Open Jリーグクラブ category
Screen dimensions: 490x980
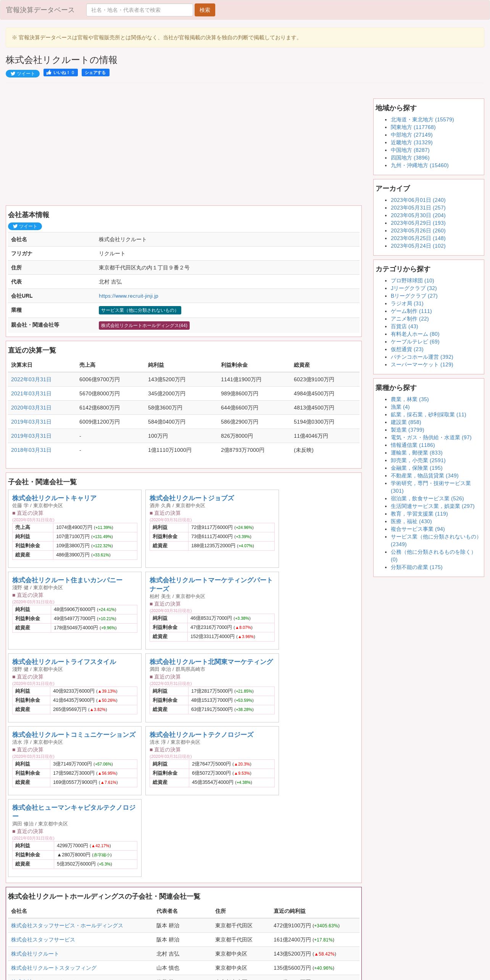[414, 288]
